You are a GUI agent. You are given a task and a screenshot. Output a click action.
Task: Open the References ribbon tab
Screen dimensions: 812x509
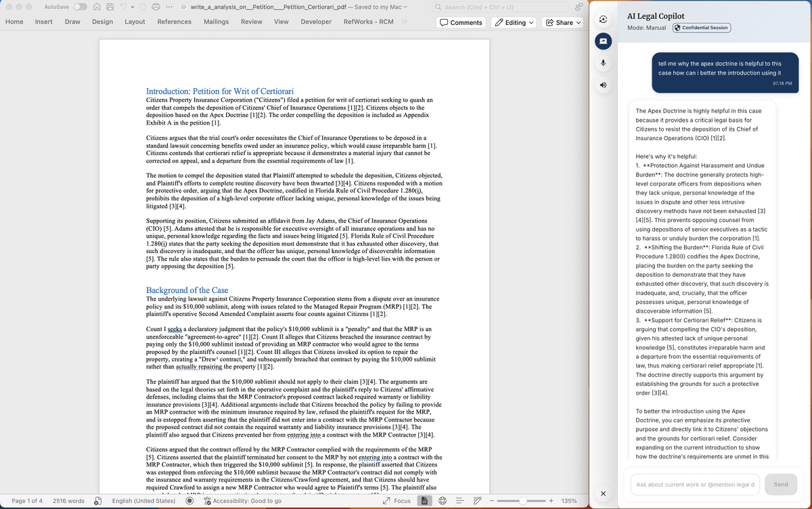click(x=174, y=22)
